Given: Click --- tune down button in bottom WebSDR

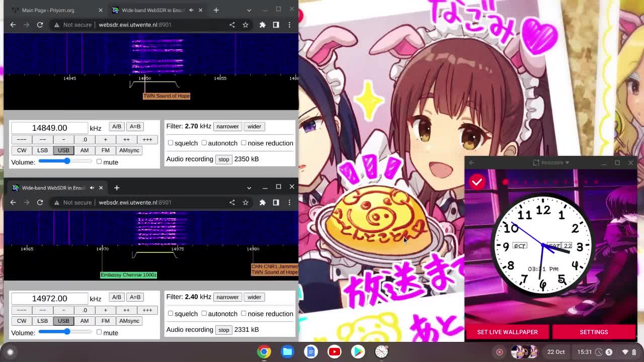Looking at the screenshot, I should [22, 310].
